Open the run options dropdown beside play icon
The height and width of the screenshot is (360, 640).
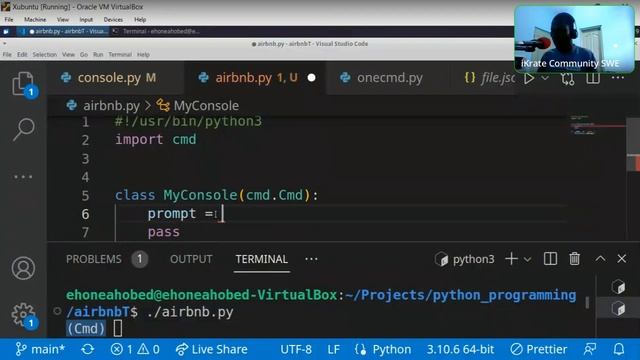click(x=545, y=78)
